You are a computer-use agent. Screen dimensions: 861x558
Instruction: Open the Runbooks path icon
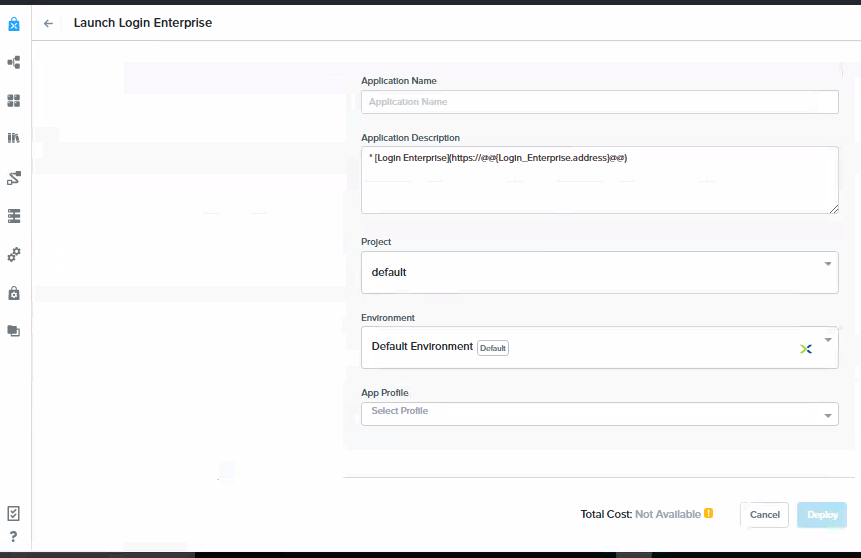pyautogui.click(x=14, y=178)
